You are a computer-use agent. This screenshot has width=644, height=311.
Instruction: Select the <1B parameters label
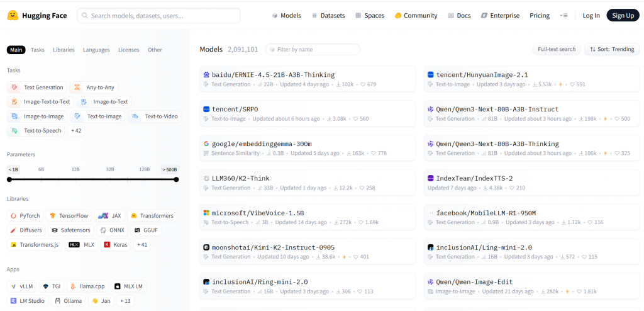click(x=14, y=169)
